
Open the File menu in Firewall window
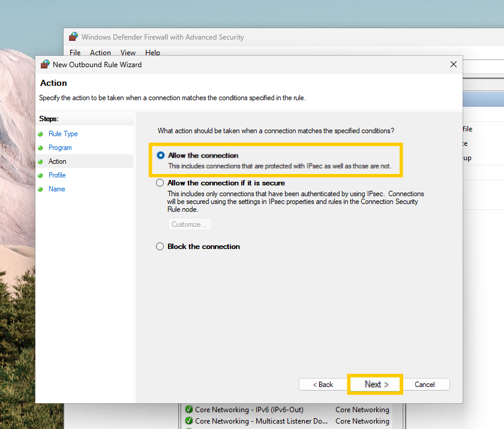click(x=75, y=52)
